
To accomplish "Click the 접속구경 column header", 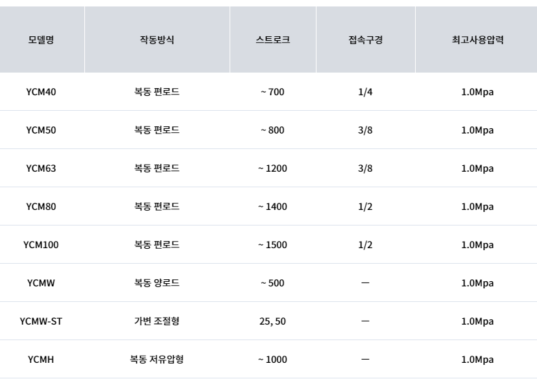I will click(365, 40).
